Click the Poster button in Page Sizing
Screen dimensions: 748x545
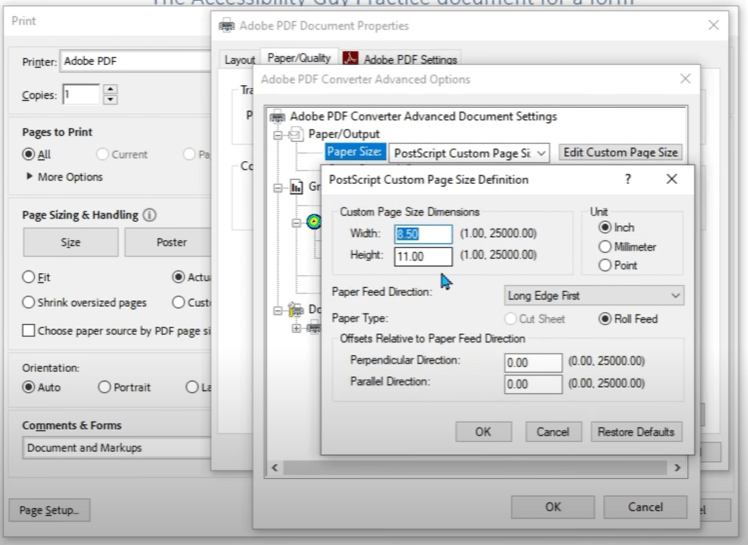pyautogui.click(x=168, y=242)
